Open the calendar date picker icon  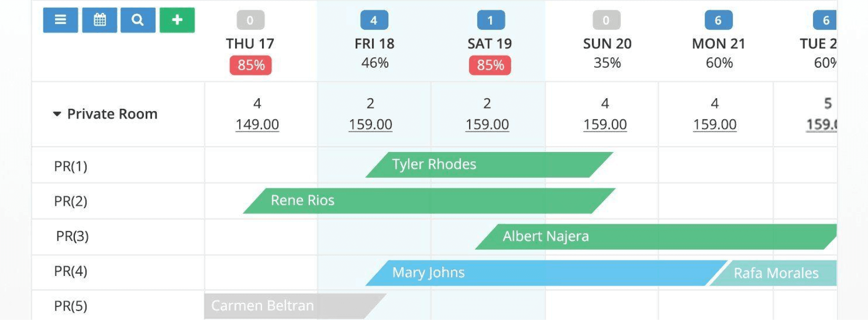pyautogui.click(x=99, y=20)
